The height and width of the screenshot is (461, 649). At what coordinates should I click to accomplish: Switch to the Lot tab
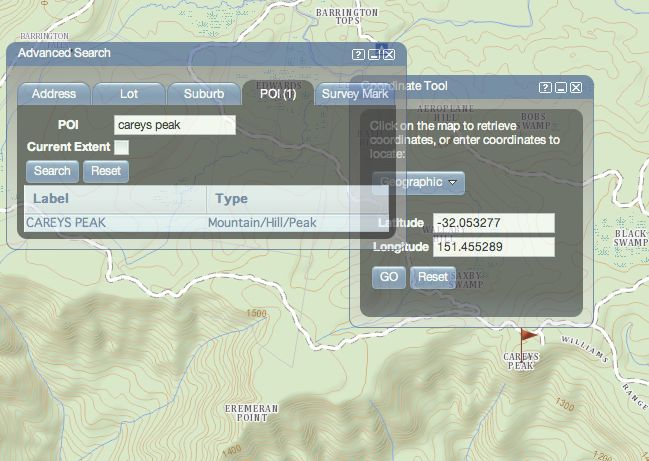point(129,94)
